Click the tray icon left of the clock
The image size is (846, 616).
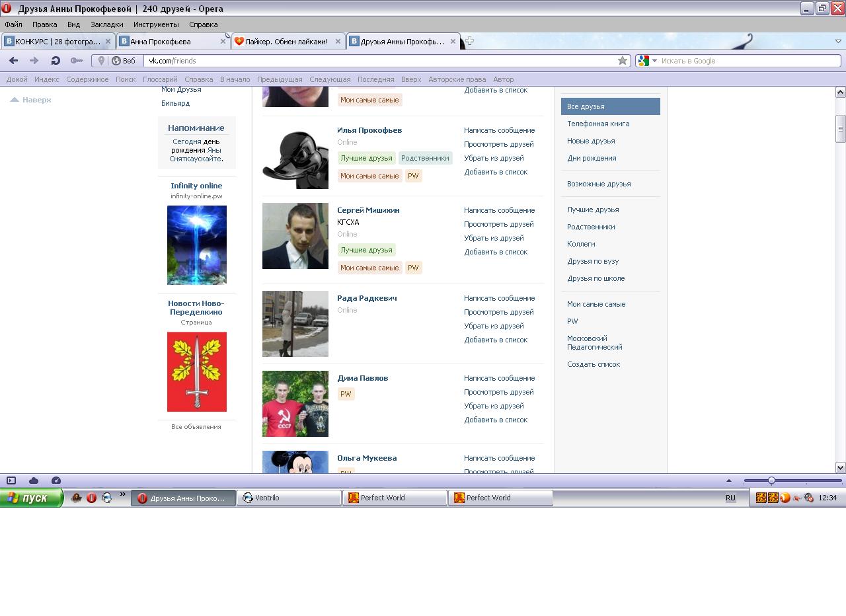click(x=808, y=498)
